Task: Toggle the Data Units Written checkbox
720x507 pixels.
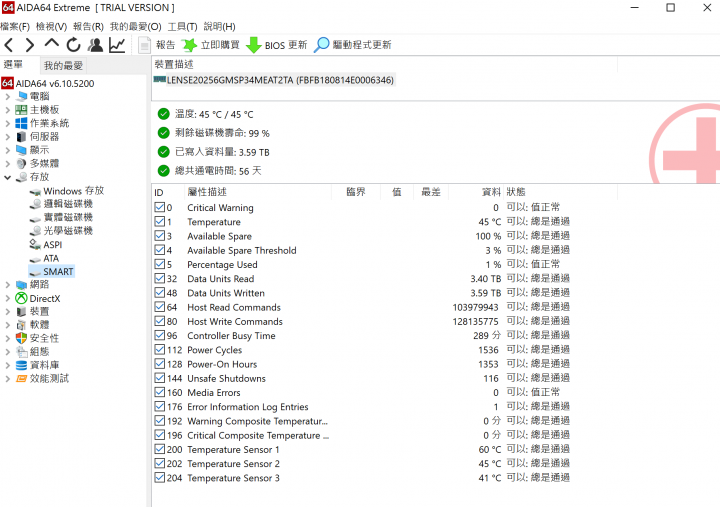Action: tap(160, 293)
